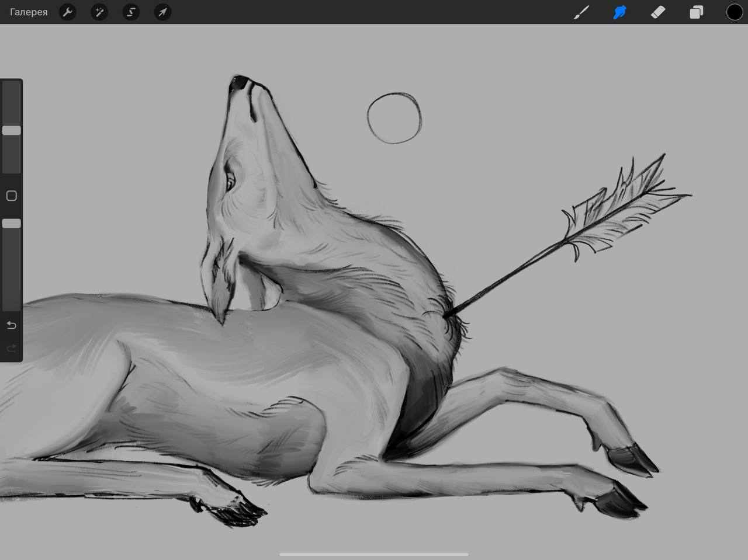748x560 pixels.
Task: Open the Actions wrench menu
Action: coord(68,12)
